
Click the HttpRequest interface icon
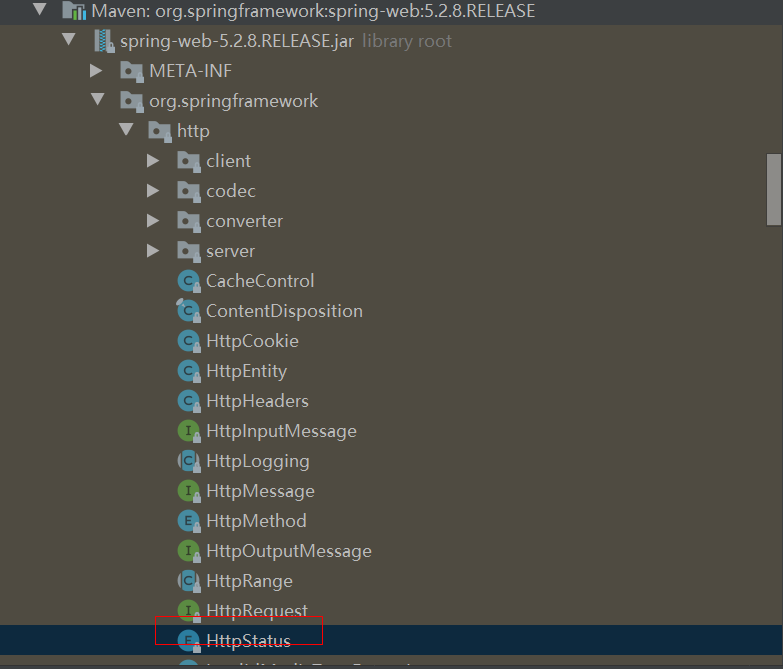(189, 611)
